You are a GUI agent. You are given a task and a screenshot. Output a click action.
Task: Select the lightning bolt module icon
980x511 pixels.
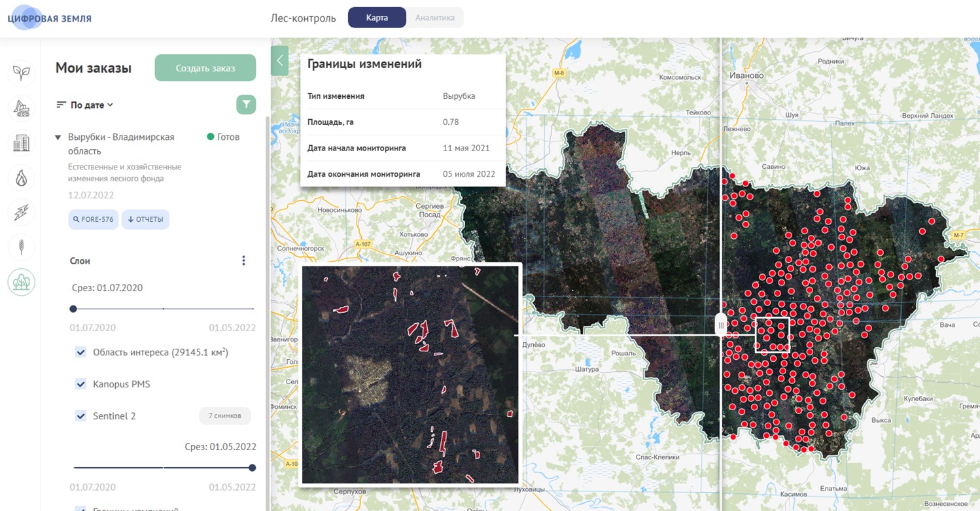click(21, 213)
